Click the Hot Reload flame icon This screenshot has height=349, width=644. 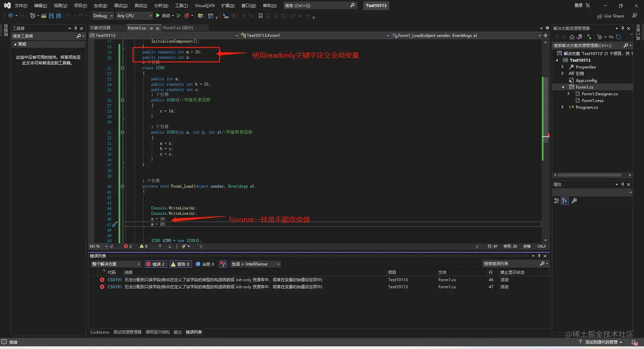point(187,16)
